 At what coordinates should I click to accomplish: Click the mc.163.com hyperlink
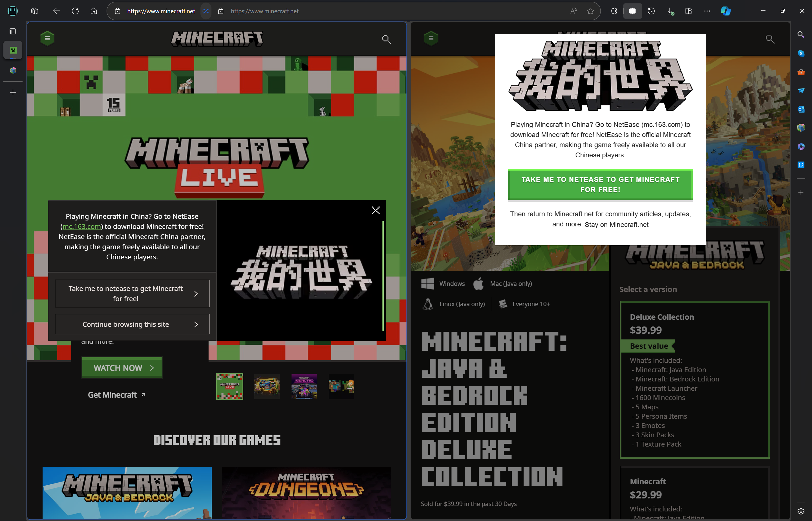[x=82, y=227]
